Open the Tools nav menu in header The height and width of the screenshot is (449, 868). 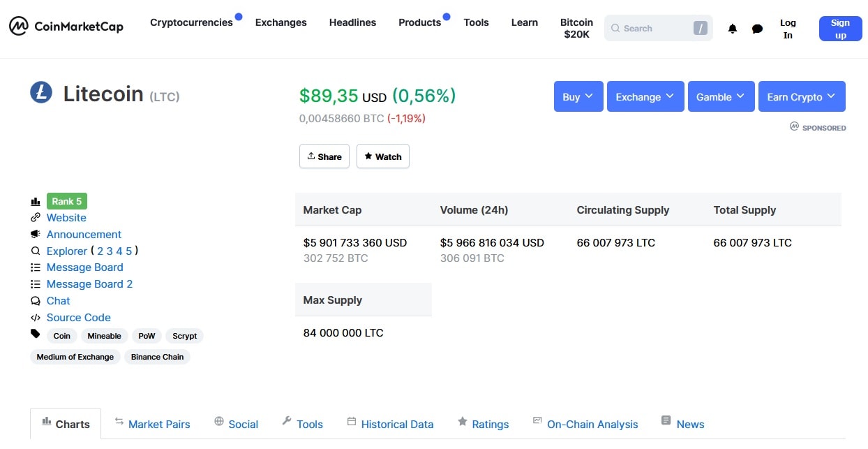pyautogui.click(x=476, y=22)
